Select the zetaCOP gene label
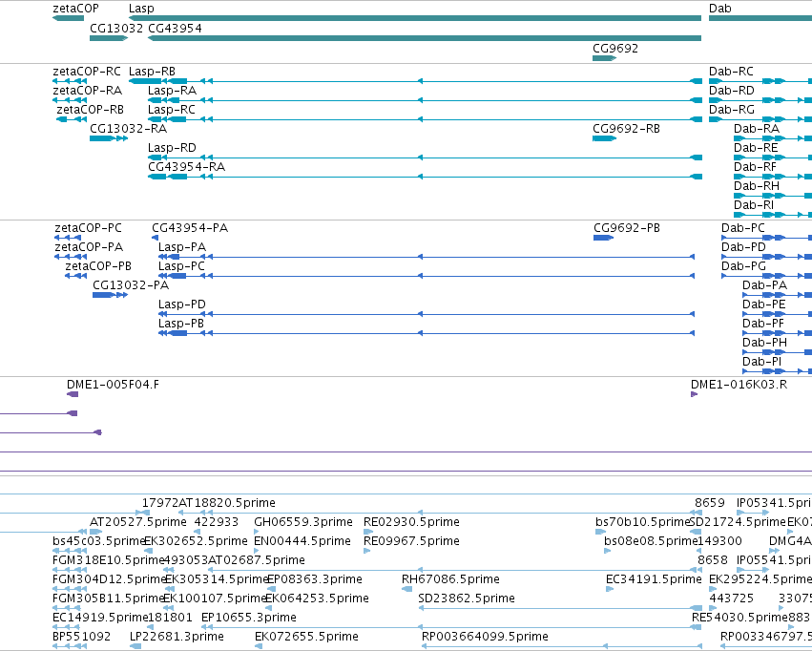812x651 pixels. pyautogui.click(x=75, y=9)
